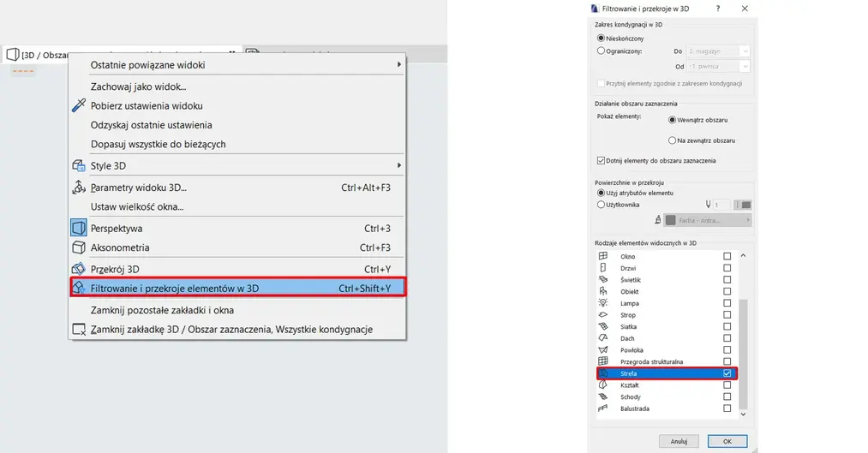The width and height of the screenshot is (868, 453).
Task: Click the Lampa element type icon
Action: point(603,302)
